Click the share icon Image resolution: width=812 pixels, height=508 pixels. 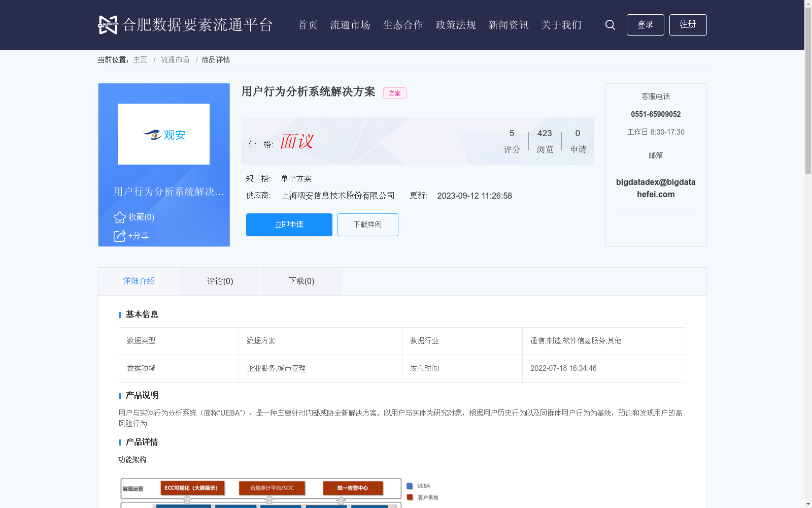pyautogui.click(x=119, y=236)
